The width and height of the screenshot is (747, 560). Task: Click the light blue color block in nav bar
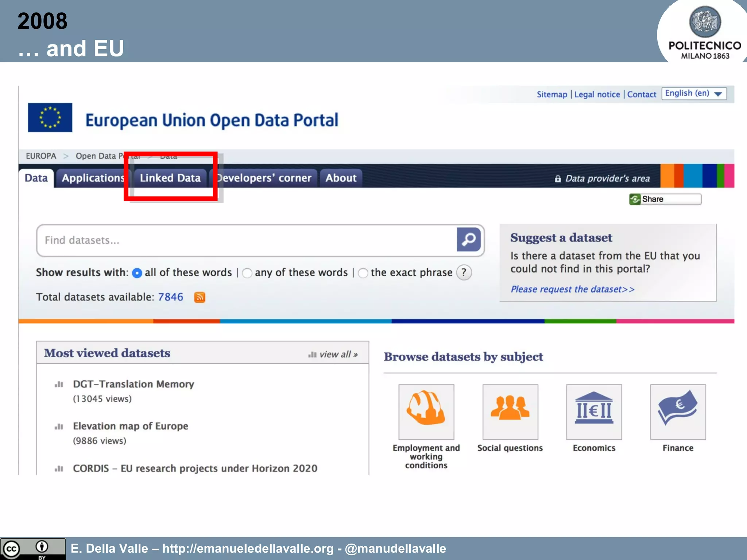(693, 176)
